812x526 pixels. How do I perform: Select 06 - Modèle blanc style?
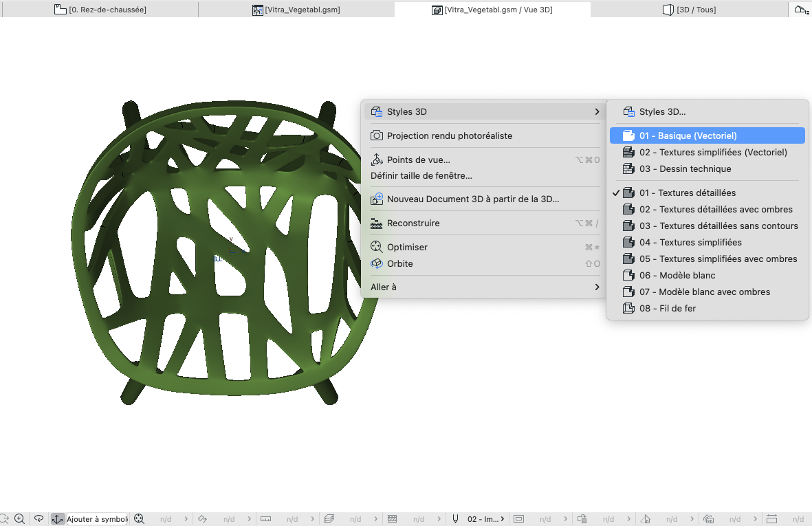[x=707, y=276]
